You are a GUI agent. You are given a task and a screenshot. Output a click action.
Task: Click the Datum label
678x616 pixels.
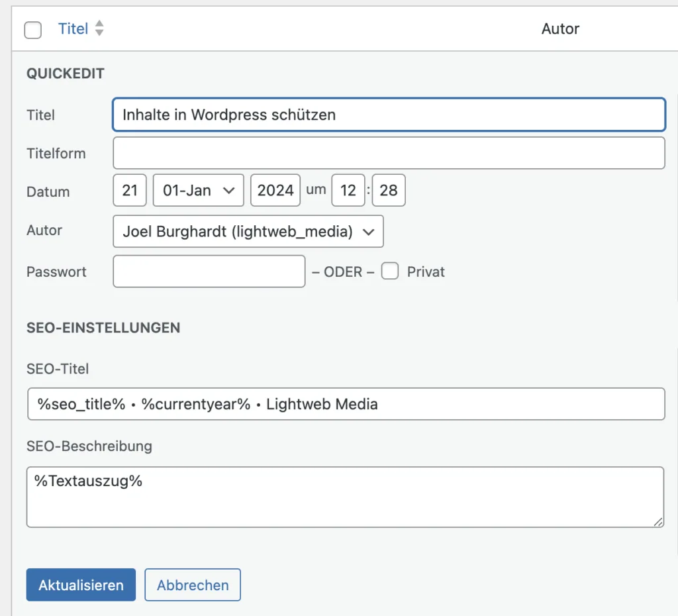tap(48, 191)
